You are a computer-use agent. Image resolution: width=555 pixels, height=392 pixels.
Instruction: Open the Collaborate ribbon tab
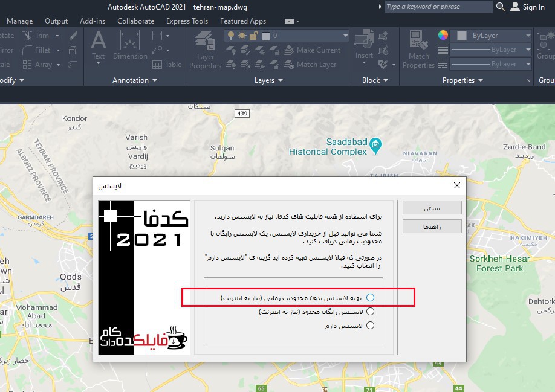135,21
